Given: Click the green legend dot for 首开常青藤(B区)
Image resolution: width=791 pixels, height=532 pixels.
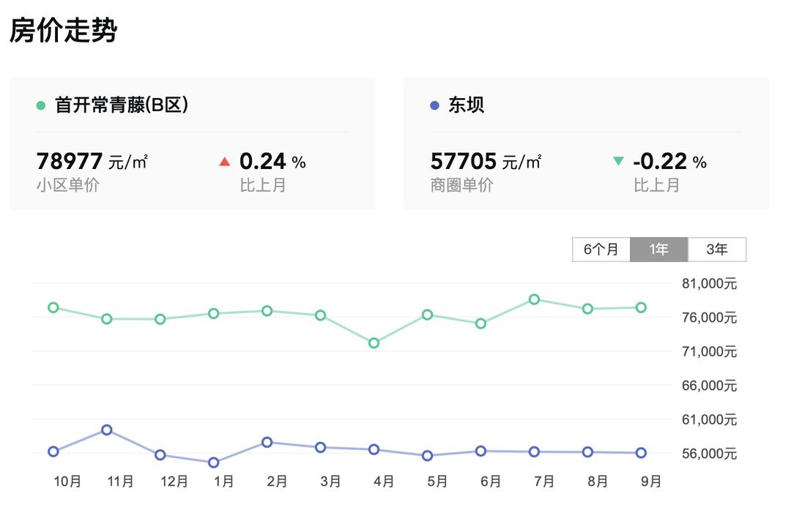Looking at the screenshot, I should tap(39, 105).
